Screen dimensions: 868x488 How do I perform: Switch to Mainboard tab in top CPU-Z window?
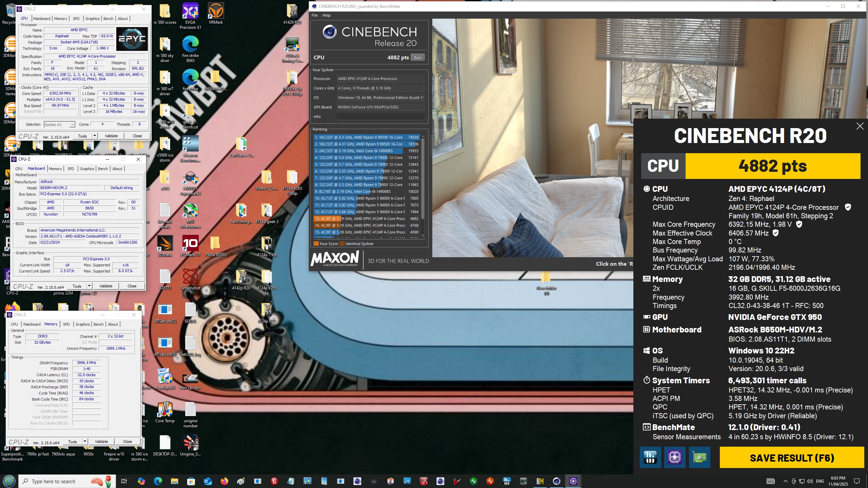[42, 19]
